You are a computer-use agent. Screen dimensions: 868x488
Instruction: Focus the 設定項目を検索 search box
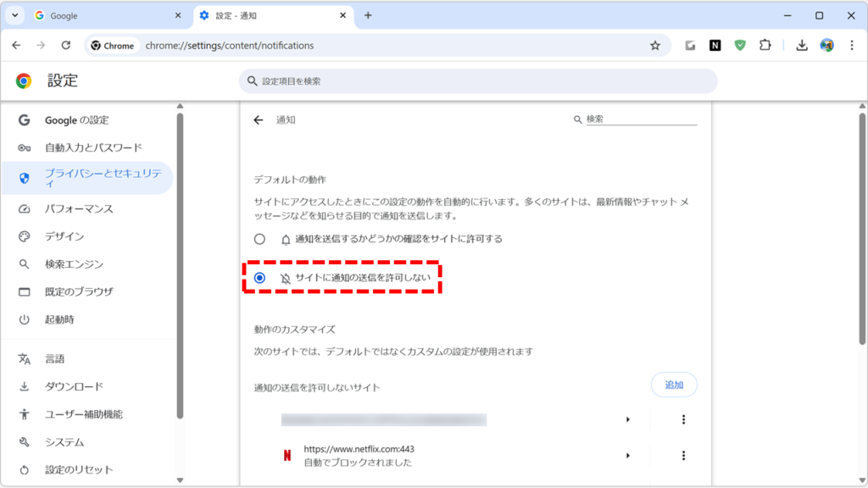[x=478, y=80]
